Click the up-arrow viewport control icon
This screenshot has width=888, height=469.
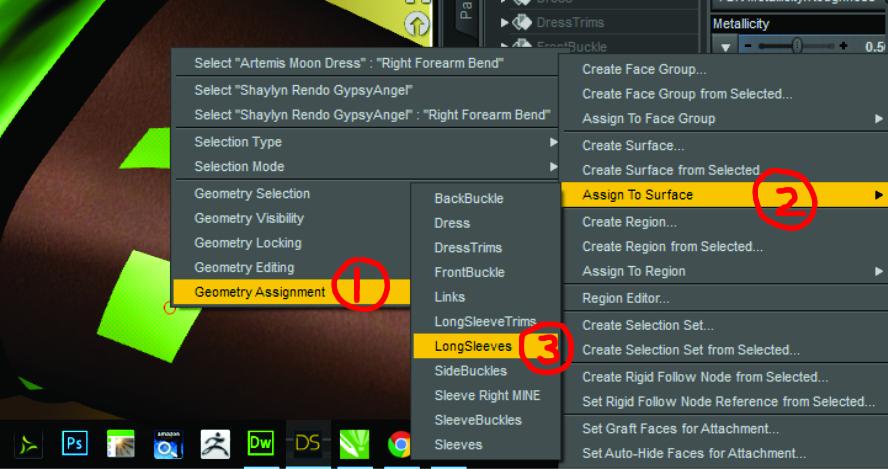point(416,25)
